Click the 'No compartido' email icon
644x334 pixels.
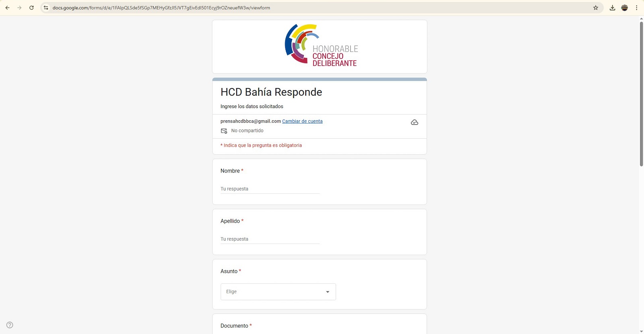[x=224, y=131]
